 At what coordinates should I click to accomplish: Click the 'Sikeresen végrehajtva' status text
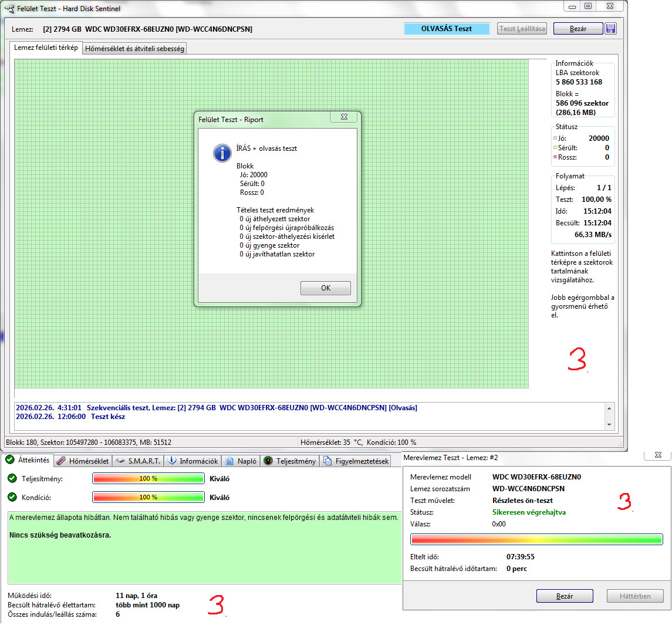point(529,512)
